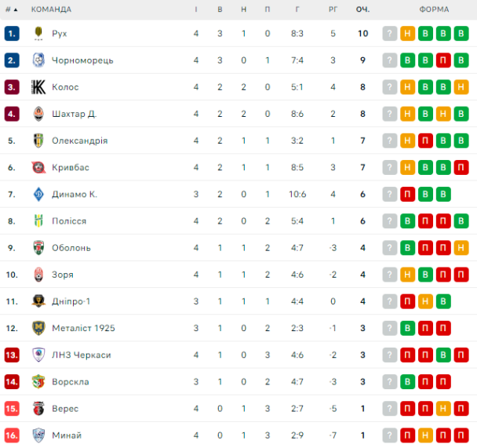Click the Динамо К. diamond logo
This screenshot has width=477, height=448.
coord(38,194)
